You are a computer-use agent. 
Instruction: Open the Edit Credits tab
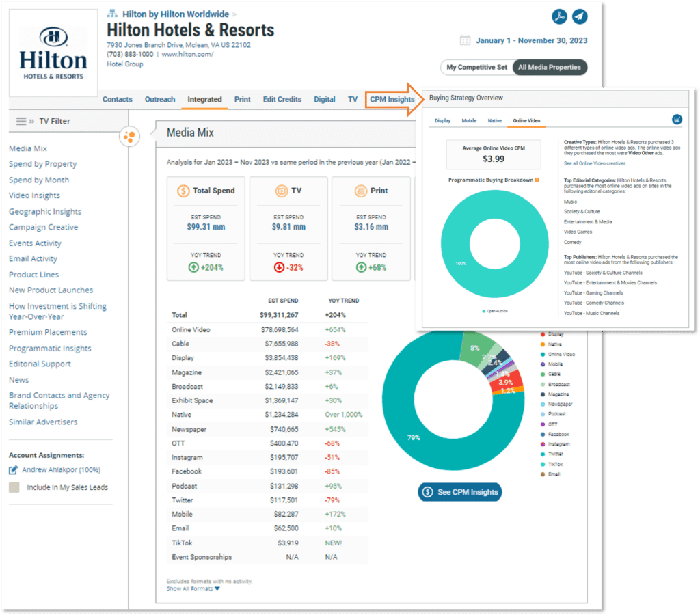[282, 100]
